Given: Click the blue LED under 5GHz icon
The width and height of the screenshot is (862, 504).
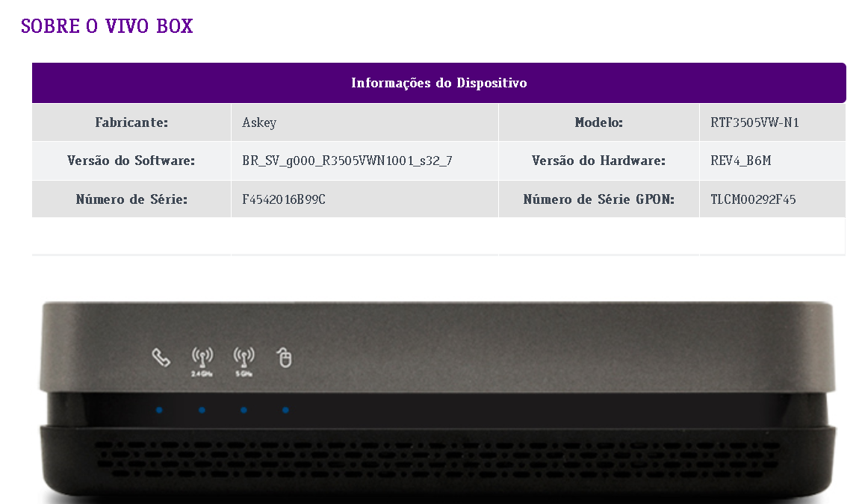Looking at the screenshot, I should click(x=244, y=410).
